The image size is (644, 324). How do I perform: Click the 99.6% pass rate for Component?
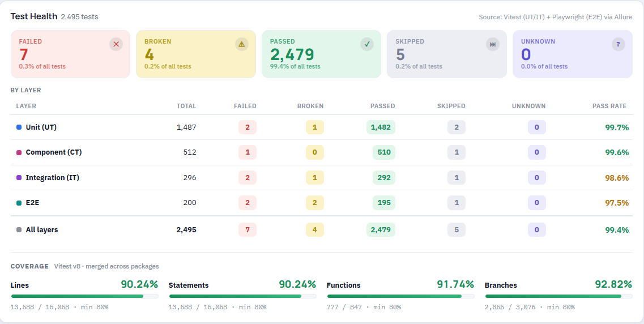pyautogui.click(x=617, y=152)
